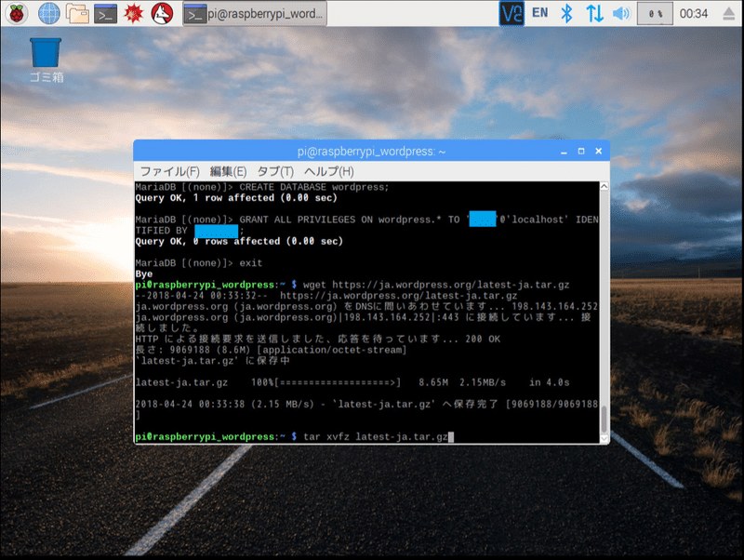
Task: Click the terminal scrollbar down arrow
Action: (604, 438)
